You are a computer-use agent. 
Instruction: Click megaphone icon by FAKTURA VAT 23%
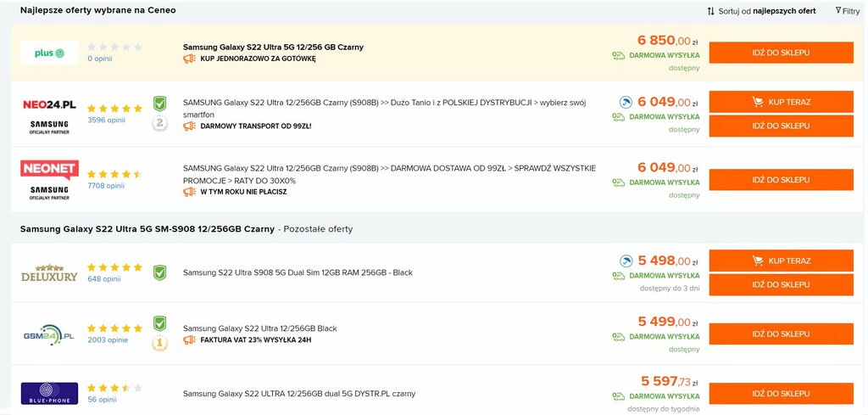(x=189, y=339)
